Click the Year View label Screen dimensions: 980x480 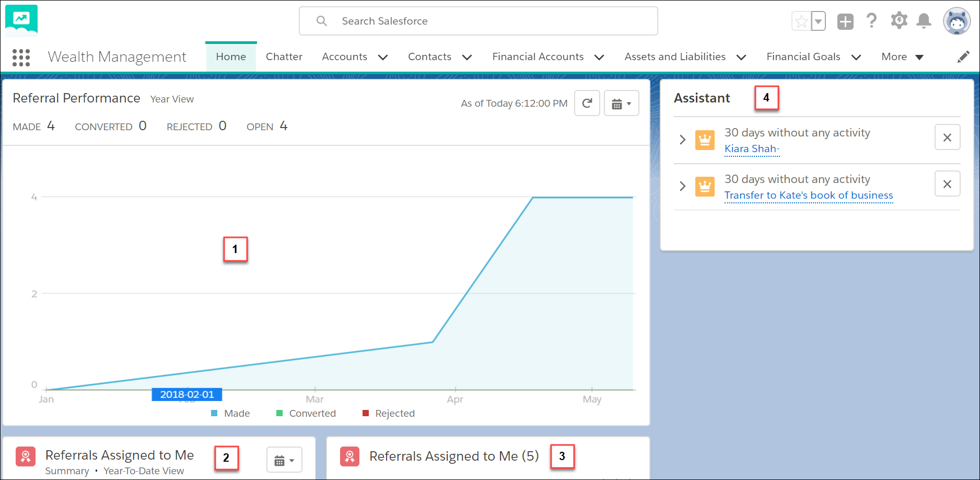(x=172, y=99)
